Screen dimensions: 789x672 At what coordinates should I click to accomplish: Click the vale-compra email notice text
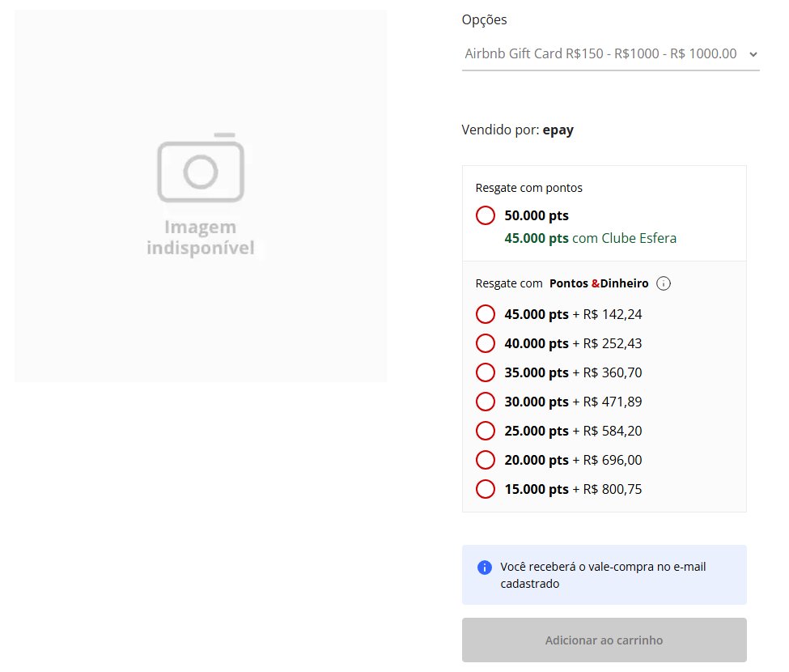(x=603, y=575)
